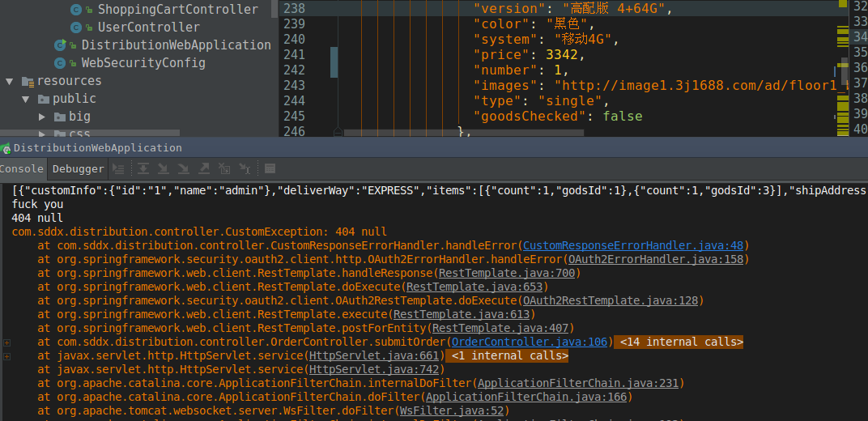Click the Drop Frame debugger icon
The image size is (868, 421).
point(223,168)
